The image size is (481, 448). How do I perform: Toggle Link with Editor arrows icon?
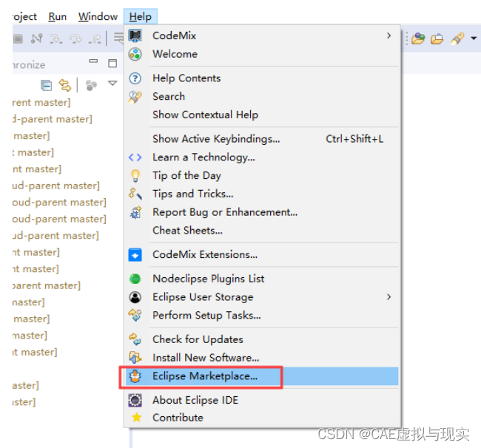click(x=64, y=85)
